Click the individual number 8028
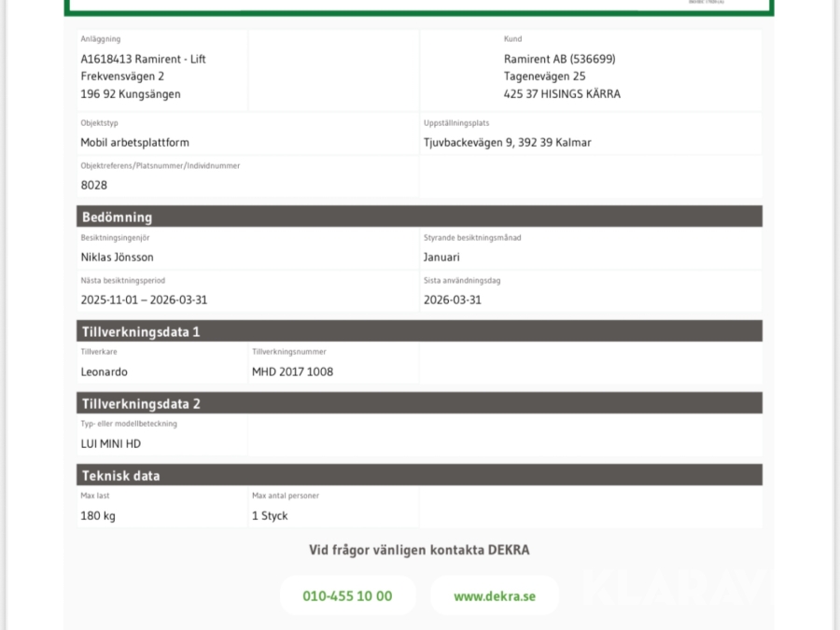Viewport: 840px width, 630px height. tap(94, 185)
